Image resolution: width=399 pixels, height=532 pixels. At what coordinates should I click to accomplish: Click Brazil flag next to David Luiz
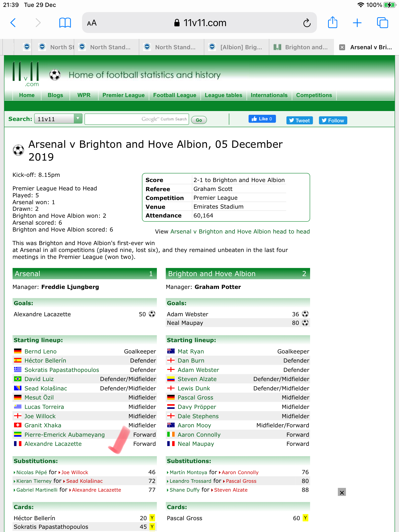coord(17,379)
